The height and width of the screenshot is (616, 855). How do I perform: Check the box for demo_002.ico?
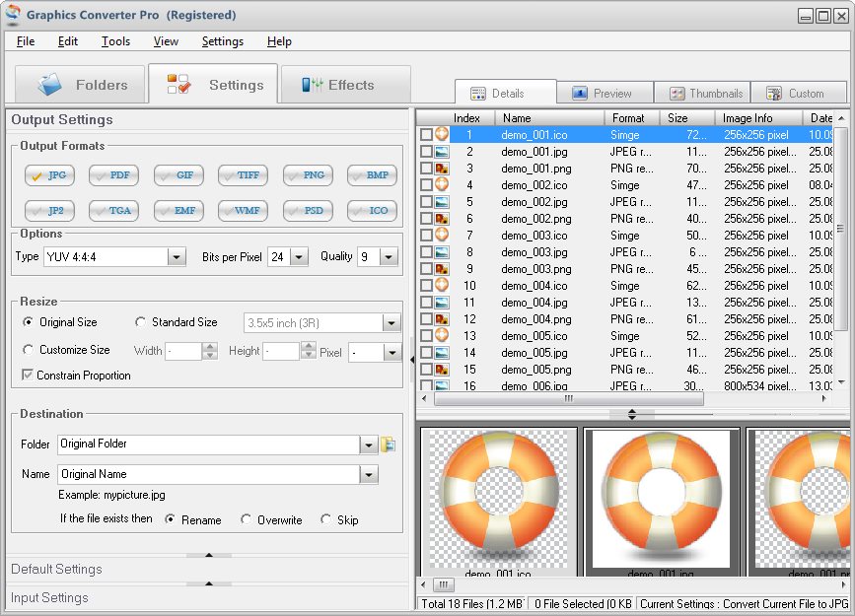point(426,185)
